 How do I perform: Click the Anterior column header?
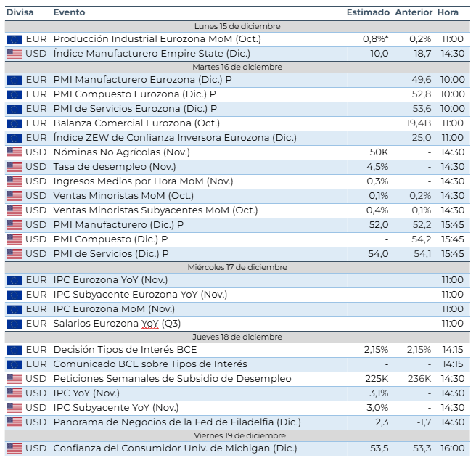click(x=413, y=12)
